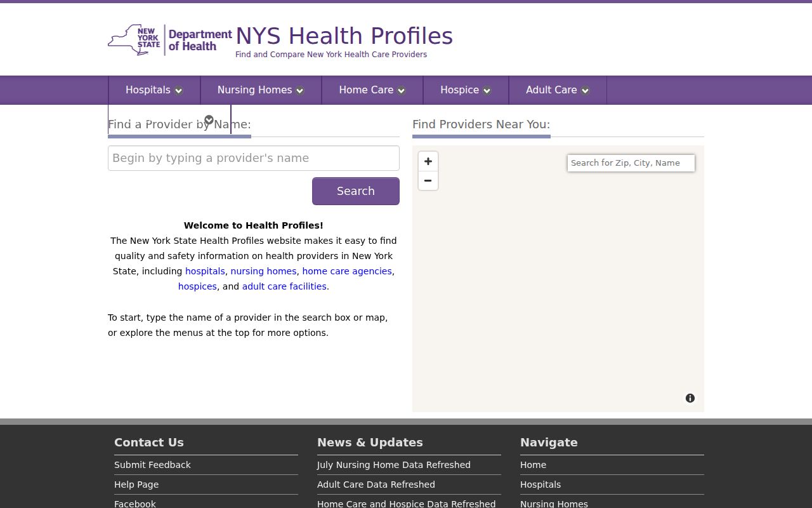This screenshot has height=508, width=812.
Task: Go to Hospitals in footer Navigate list
Action: (x=540, y=485)
